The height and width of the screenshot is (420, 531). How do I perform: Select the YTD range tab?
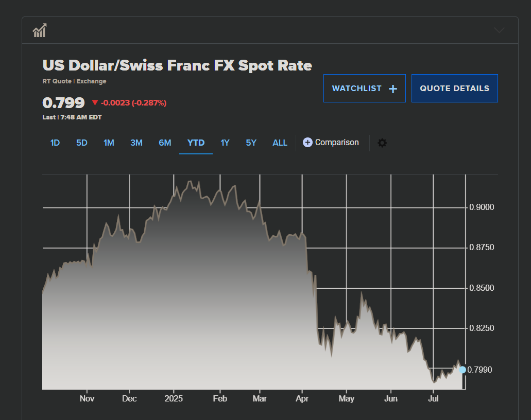click(x=196, y=143)
